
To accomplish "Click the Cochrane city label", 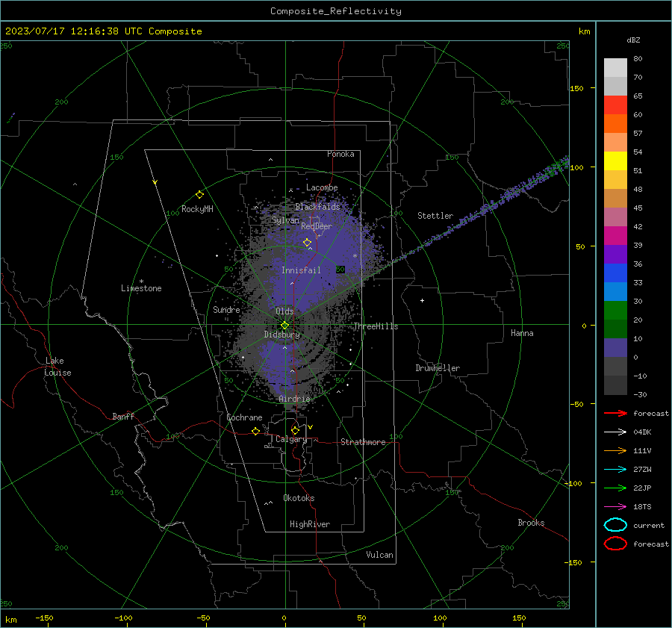I will pyautogui.click(x=244, y=417).
